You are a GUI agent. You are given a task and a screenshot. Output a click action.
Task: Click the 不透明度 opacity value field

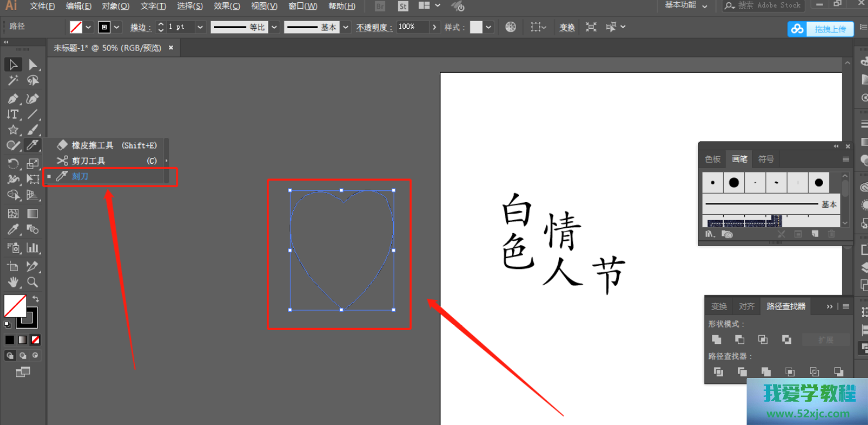click(x=412, y=27)
